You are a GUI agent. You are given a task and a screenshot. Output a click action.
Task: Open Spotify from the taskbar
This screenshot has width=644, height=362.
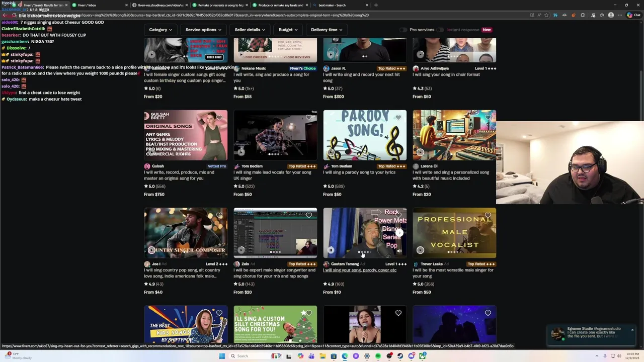pyautogui.click(x=378, y=356)
